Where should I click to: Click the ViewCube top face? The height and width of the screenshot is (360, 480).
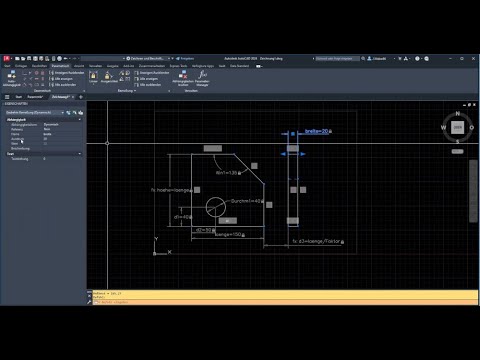(457, 127)
